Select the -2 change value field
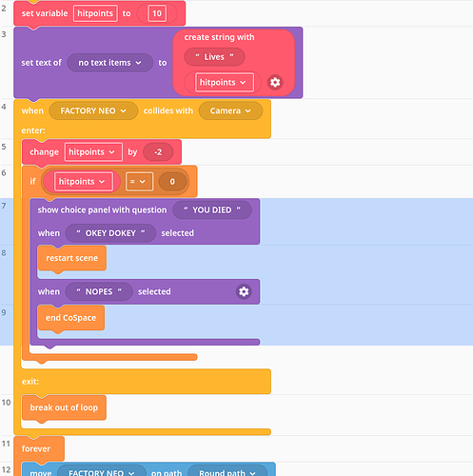473x476 pixels. pyautogui.click(x=158, y=152)
